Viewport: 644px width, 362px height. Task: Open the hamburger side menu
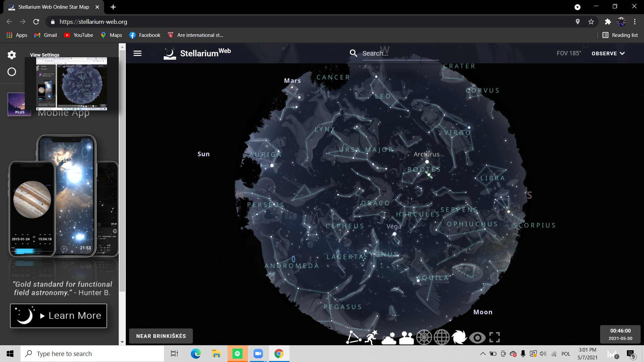pos(138,53)
